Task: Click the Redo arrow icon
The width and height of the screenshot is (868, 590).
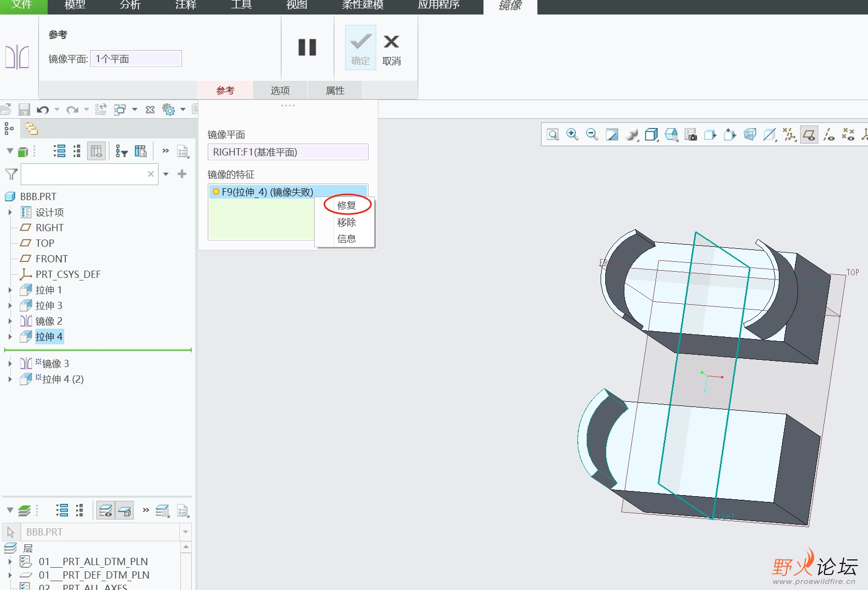Action: click(x=73, y=109)
